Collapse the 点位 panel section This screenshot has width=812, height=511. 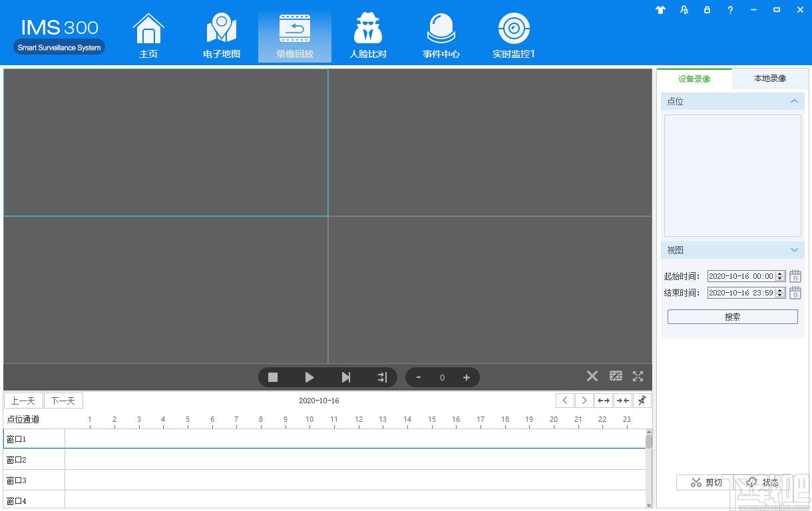click(794, 101)
